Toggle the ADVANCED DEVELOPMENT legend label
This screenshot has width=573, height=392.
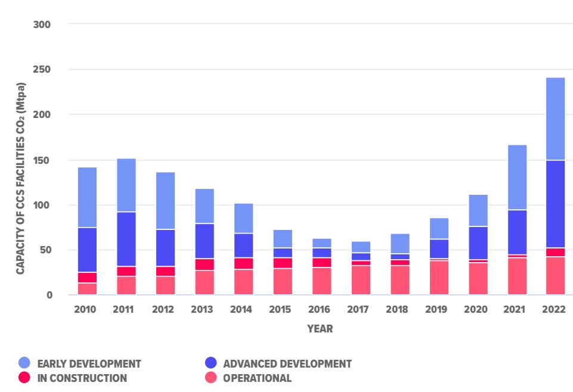[287, 364]
